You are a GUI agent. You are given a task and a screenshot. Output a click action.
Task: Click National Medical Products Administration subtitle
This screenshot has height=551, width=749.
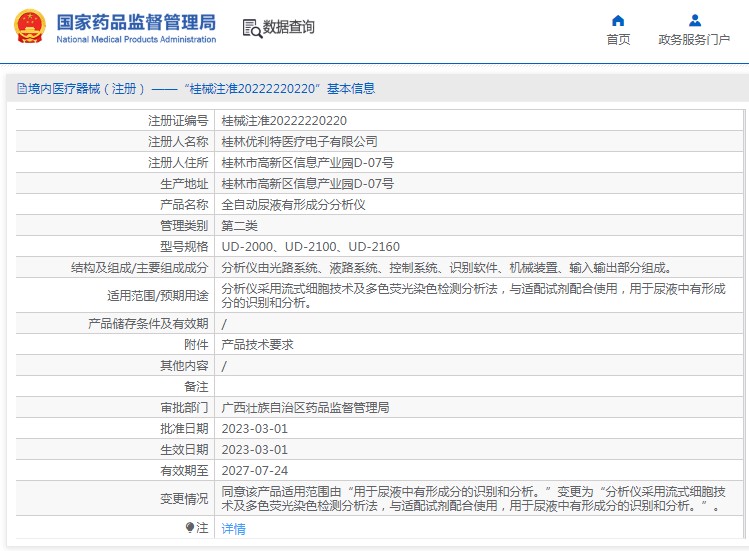coord(136,39)
